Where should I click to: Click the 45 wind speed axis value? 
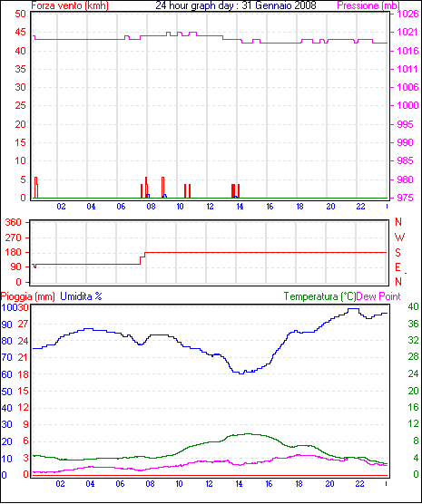tap(20, 32)
